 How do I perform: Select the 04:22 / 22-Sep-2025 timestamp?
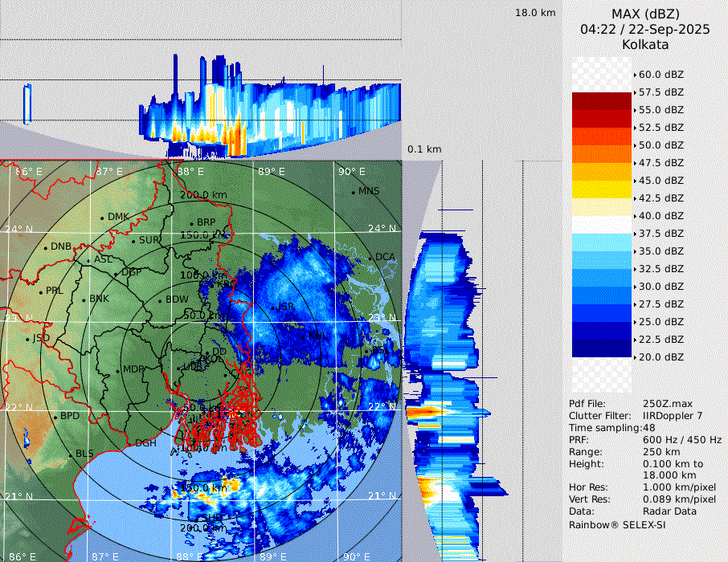[644, 29]
